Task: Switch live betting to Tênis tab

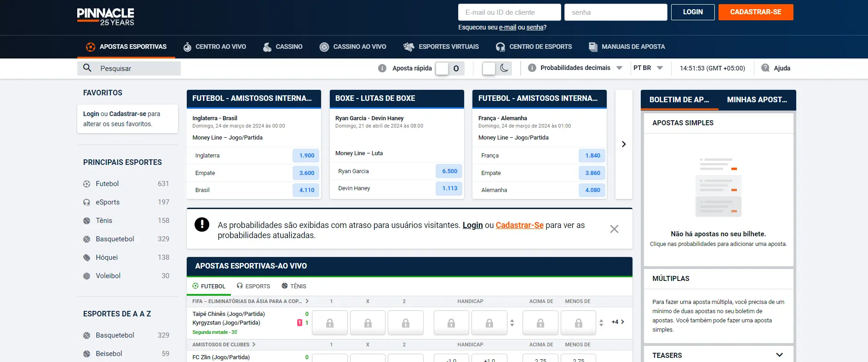Action: click(x=294, y=286)
